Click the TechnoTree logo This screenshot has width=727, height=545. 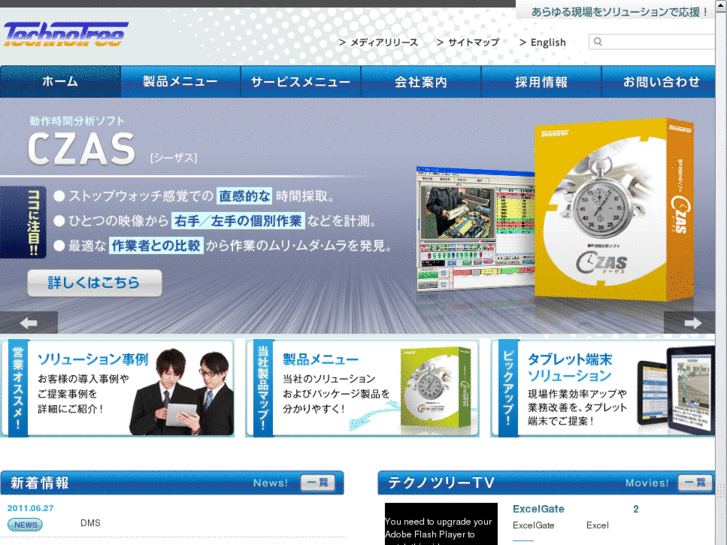pyautogui.click(x=66, y=34)
